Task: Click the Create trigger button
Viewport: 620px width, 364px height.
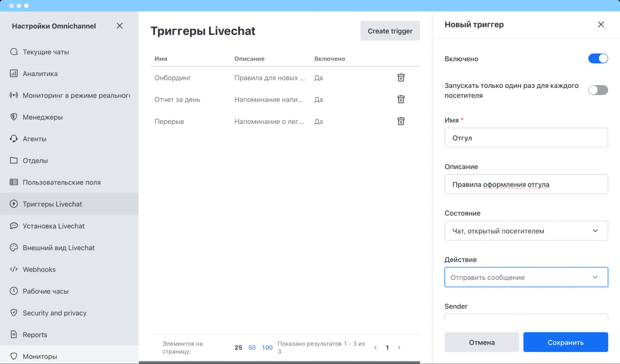Action: click(390, 31)
